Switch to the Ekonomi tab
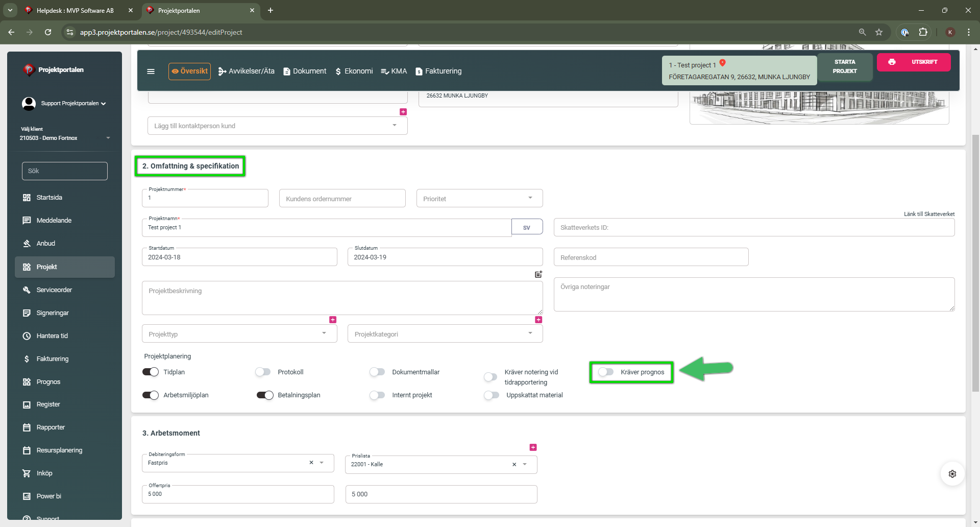The height and width of the screenshot is (527, 980). tap(354, 71)
